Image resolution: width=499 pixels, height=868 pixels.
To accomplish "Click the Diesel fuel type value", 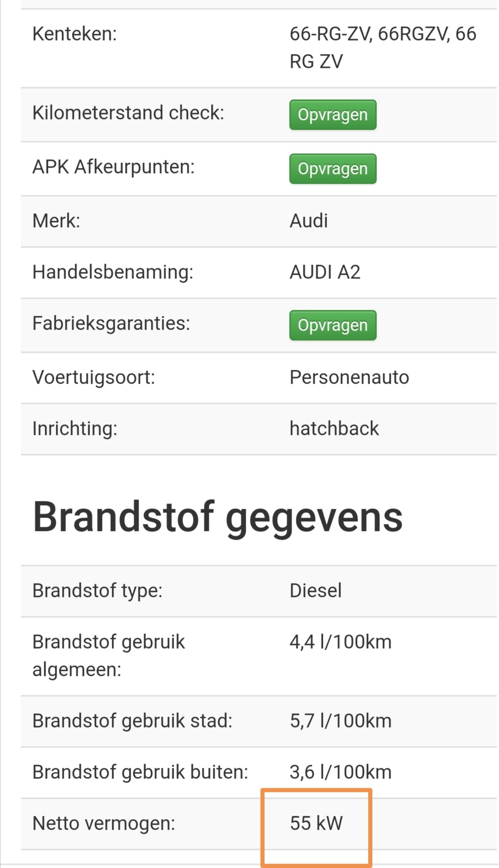I will point(316,591).
